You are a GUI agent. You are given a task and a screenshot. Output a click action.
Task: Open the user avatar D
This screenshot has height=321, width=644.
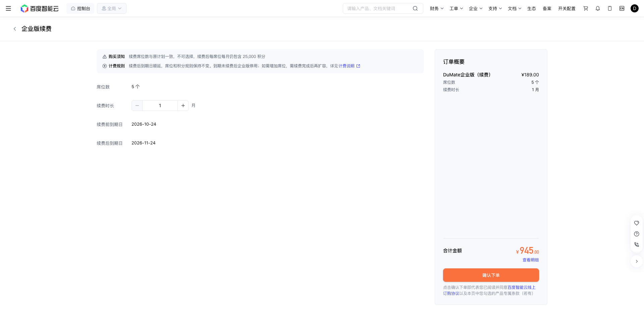[x=635, y=8]
